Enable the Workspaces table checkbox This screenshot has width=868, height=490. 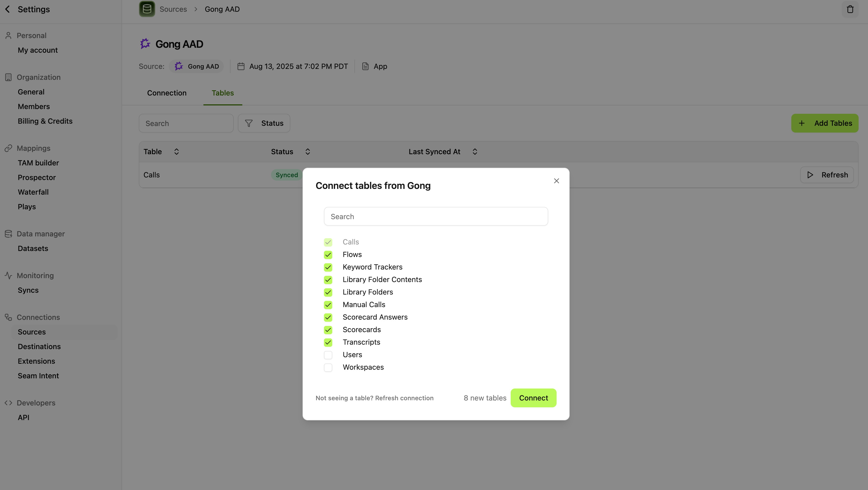click(328, 367)
